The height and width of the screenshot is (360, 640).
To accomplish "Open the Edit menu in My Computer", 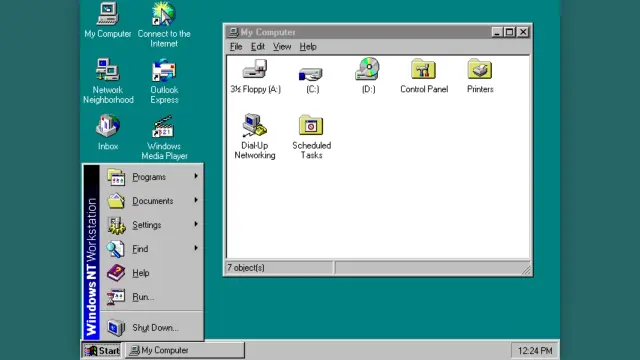I will coord(258,47).
